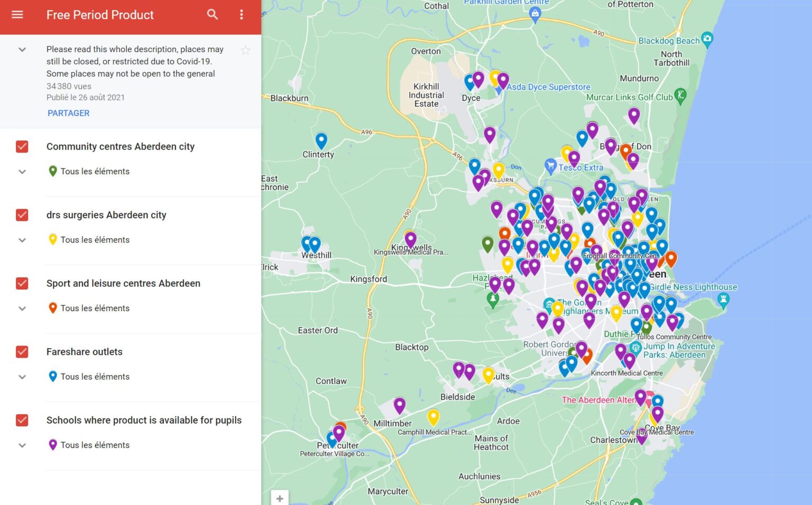Viewport: 812px width, 505px height.
Task: Star this Free Period Product map
Action: 245,51
